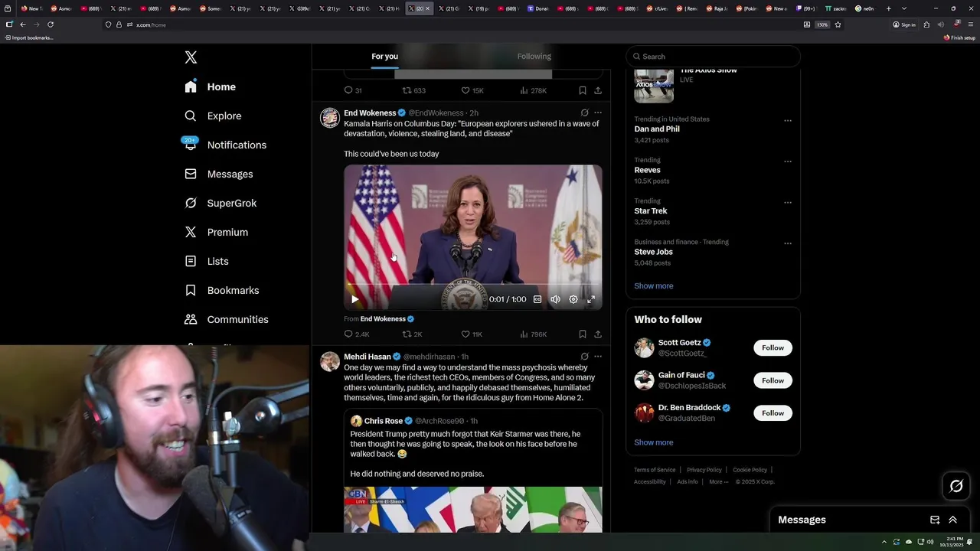This screenshot has width=980, height=551.
Task: Click the video progress bar
Action: tap(472, 285)
